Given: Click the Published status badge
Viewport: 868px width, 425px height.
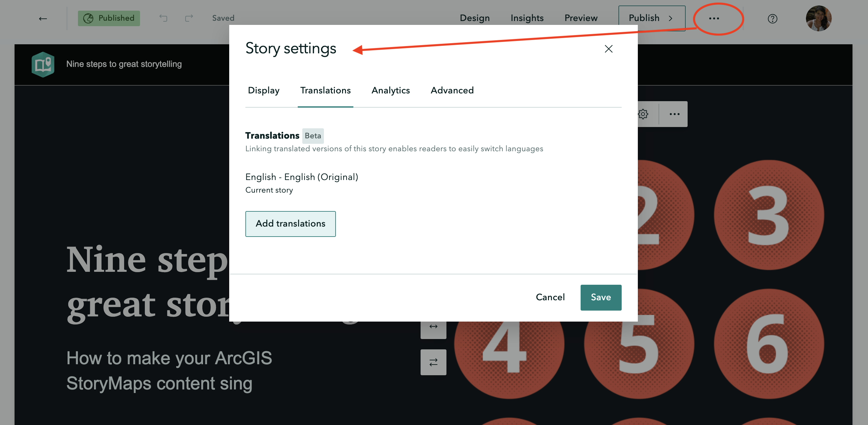Looking at the screenshot, I should pyautogui.click(x=109, y=18).
